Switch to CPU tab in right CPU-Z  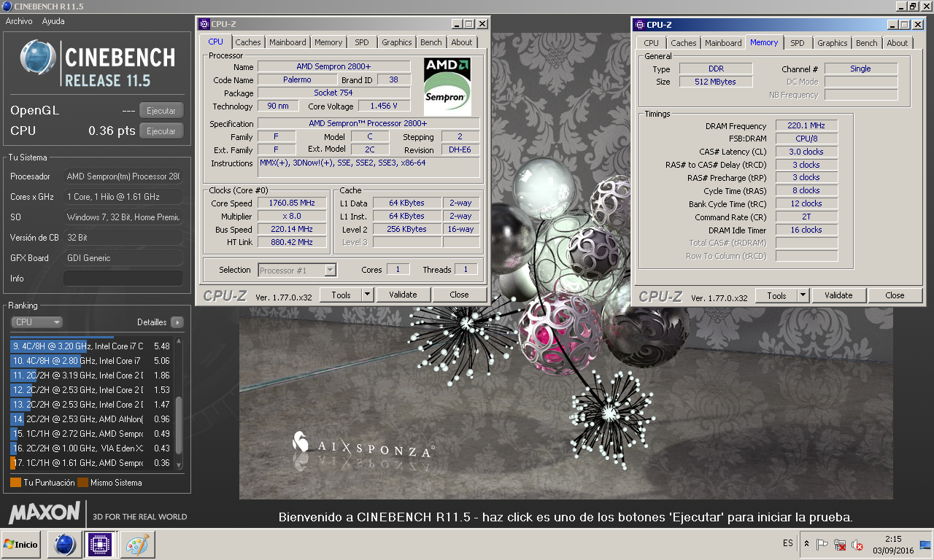[652, 43]
